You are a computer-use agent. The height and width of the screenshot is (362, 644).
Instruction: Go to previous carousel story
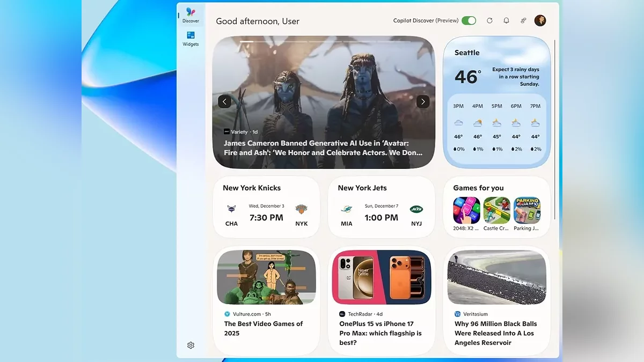224,101
